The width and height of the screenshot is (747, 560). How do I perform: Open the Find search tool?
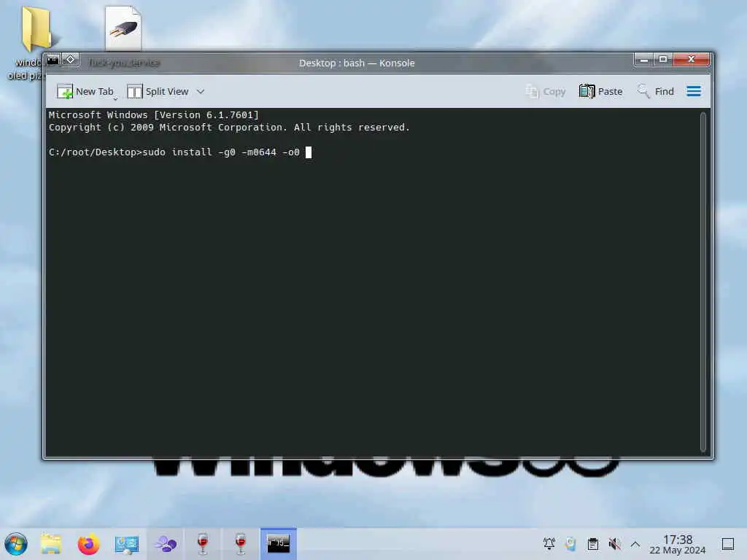pyautogui.click(x=656, y=91)
